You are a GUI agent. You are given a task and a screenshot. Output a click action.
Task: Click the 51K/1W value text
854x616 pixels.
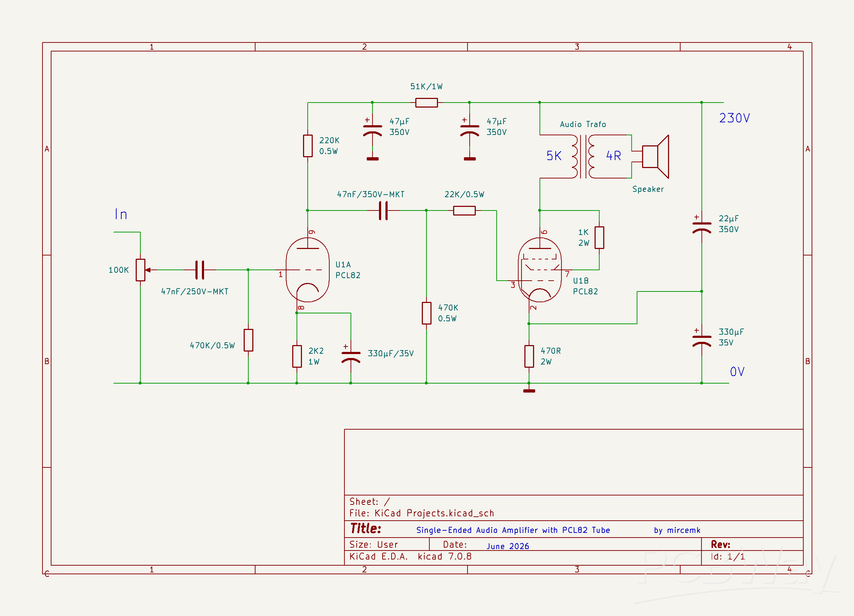426,87
